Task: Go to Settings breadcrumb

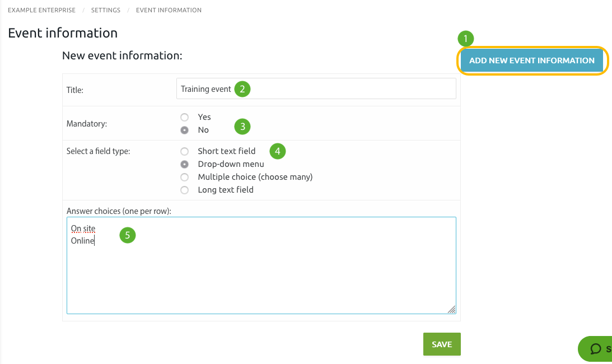Action: pos(106,10)
